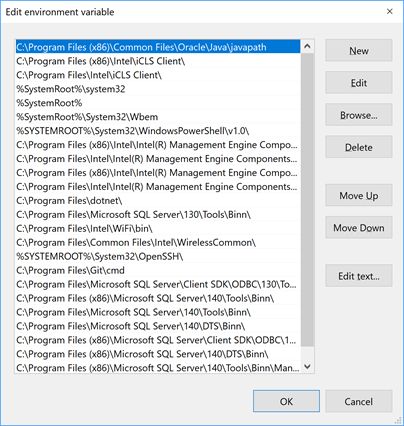Click the New button
Viewport: 404px width, 426px height.
pyautogui.click(x=359, y=50)
